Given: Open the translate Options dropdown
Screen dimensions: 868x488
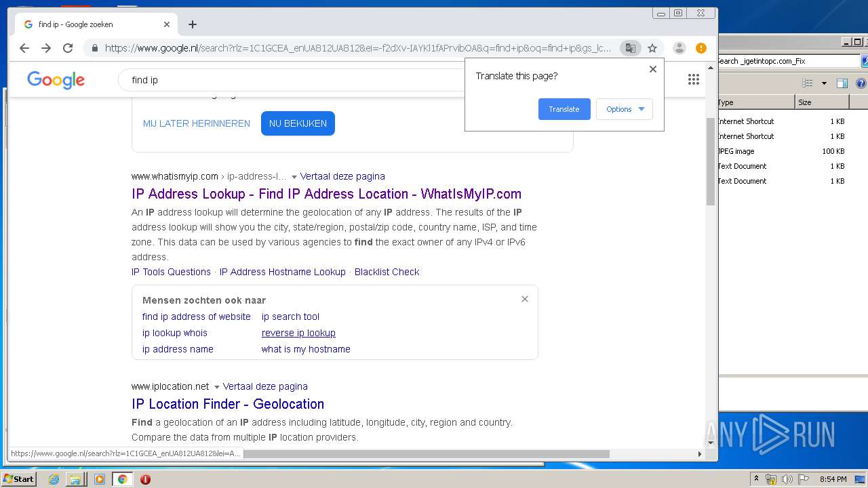Looking at the screenshot, I should [x=625, y=109].
